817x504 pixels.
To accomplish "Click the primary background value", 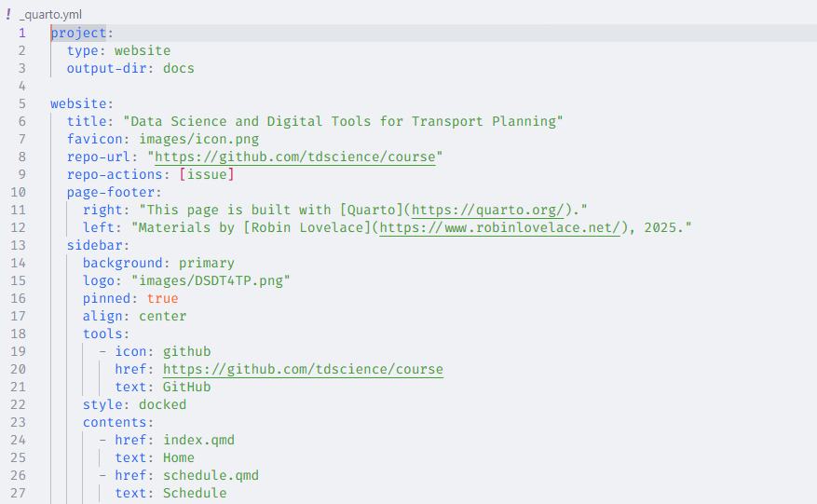I will click(x=207, y=263).
